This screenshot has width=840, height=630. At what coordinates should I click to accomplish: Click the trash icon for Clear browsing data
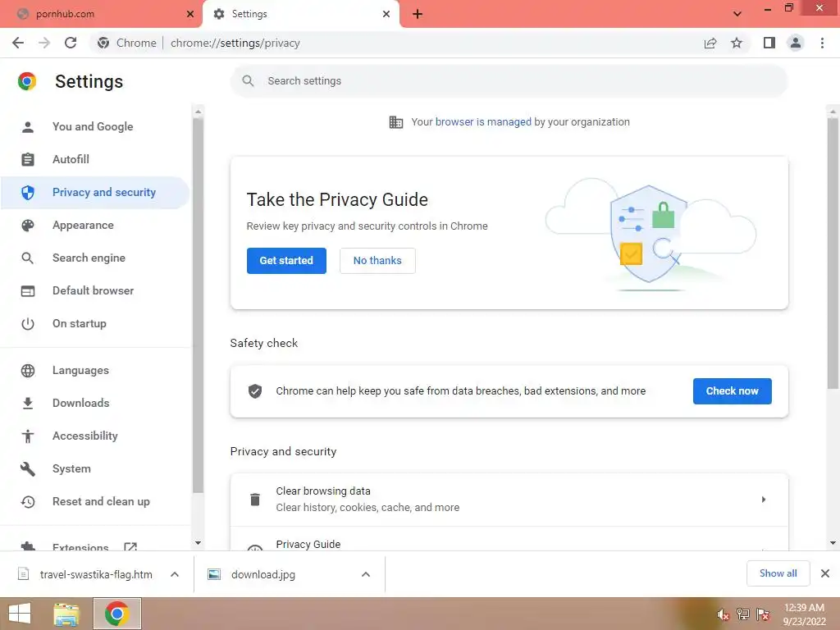coord(255,500)
